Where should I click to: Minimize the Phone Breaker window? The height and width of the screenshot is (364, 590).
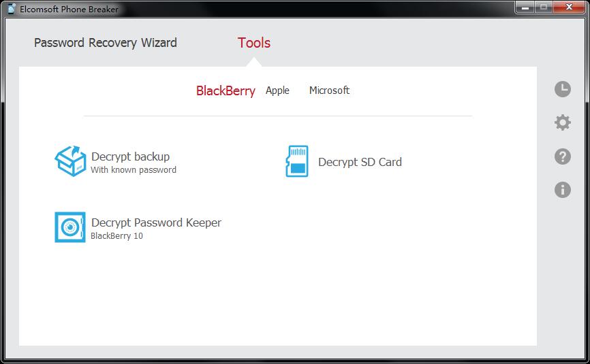tap(525, 7)
